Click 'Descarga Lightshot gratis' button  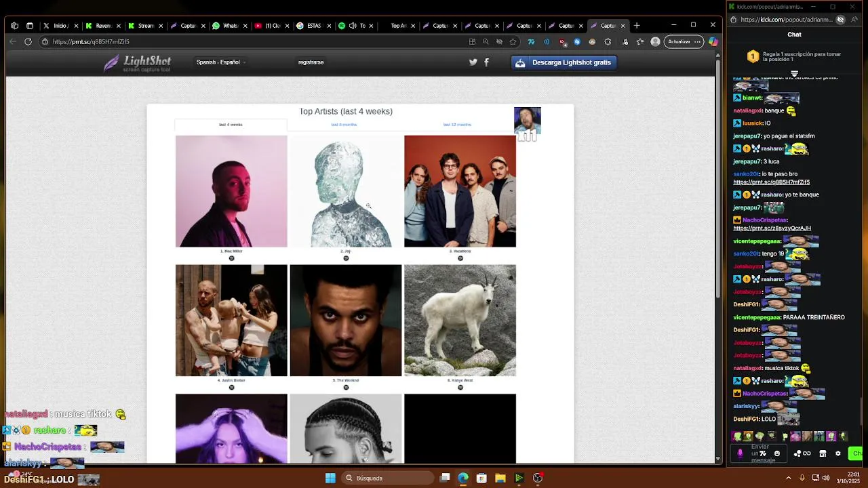[564, 62]
